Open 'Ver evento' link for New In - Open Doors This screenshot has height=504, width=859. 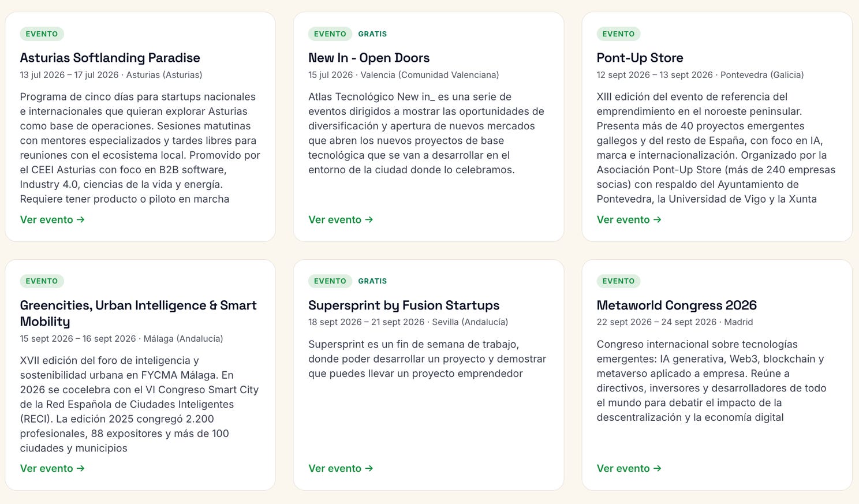[341, 219]
